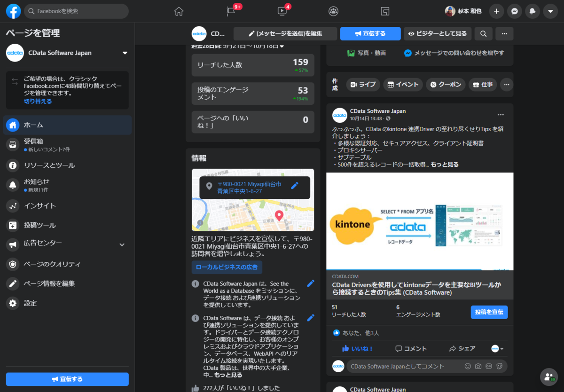Viewport: 564px width, 392px height.
Task: Edit the address pencil icon on map
Action: tap(295, 186)
